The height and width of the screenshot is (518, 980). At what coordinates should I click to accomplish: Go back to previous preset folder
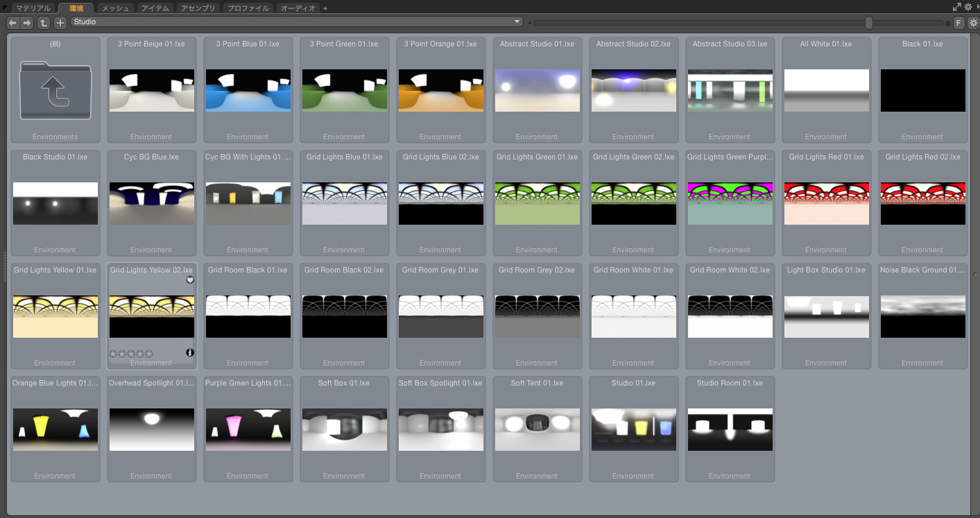(12, 23)
